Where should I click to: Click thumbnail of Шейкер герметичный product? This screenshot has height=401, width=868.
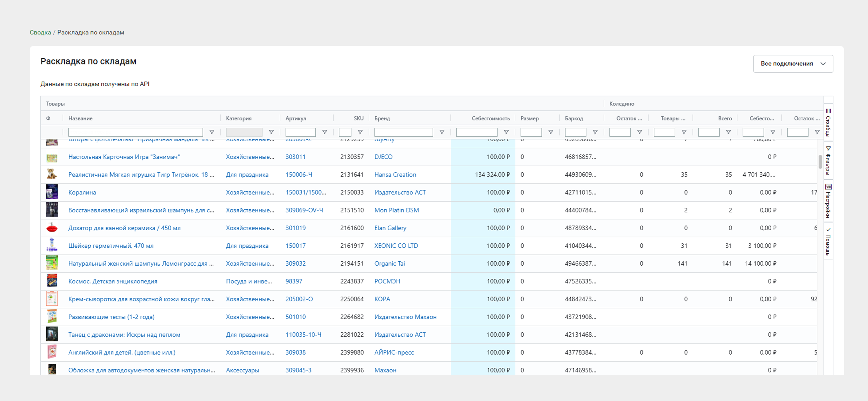(52, 246)
